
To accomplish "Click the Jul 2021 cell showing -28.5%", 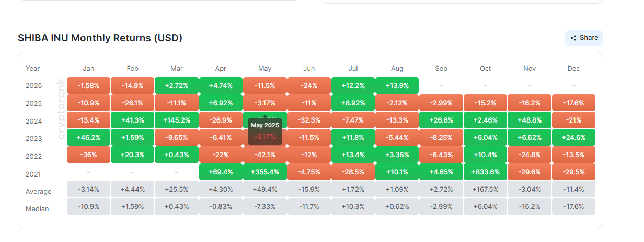I will tap(353, 172).
